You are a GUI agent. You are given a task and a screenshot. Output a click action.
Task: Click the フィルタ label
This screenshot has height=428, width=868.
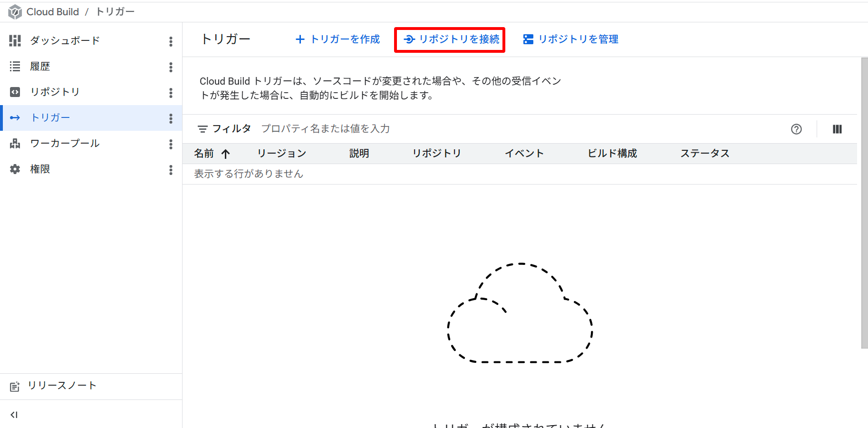(x=231, y=128)
